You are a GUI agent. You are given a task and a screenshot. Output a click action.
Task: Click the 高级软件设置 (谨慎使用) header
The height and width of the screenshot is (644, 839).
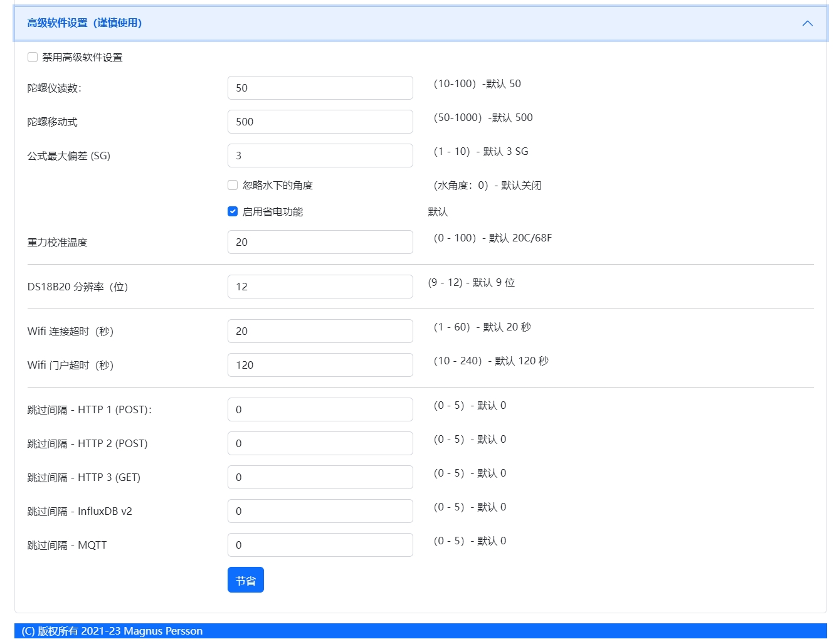click(x=85, y=23)
